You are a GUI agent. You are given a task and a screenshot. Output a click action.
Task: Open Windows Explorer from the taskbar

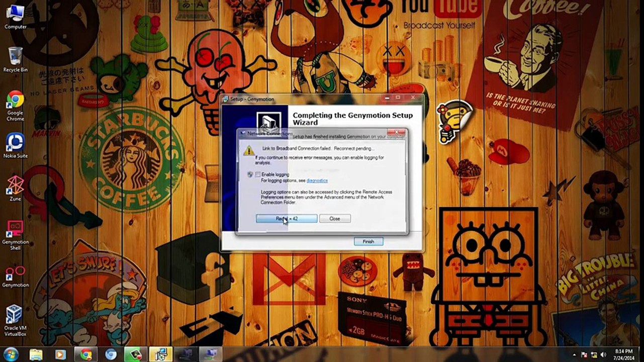(36, 354)
